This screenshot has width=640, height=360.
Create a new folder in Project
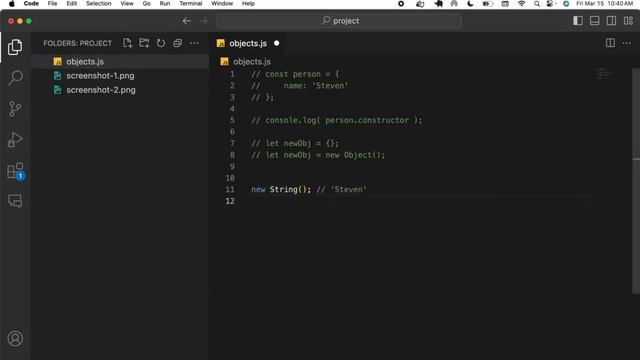[x=144, y=43]
